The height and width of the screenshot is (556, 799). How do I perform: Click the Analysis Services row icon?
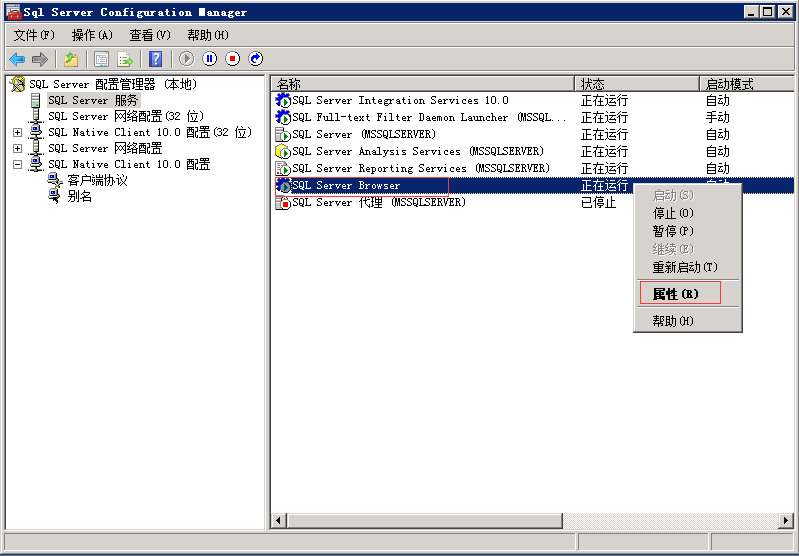pos(283,151)
